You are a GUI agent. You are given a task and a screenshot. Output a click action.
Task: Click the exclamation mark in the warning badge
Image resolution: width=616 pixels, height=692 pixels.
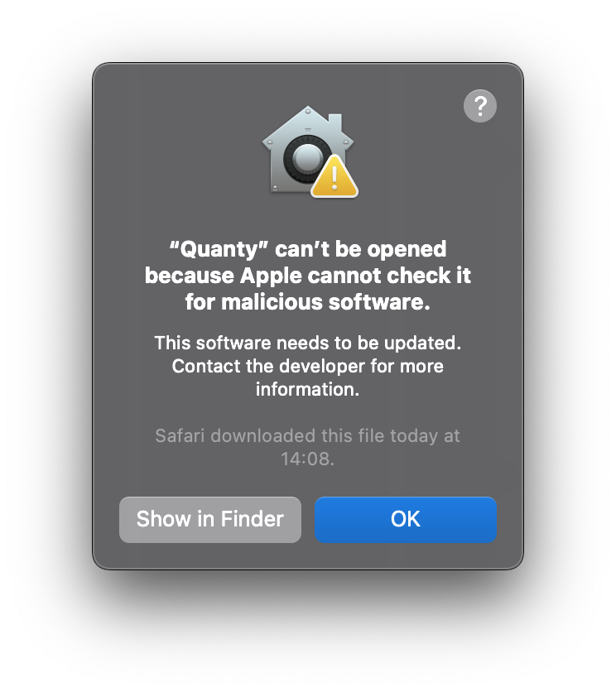334,177
